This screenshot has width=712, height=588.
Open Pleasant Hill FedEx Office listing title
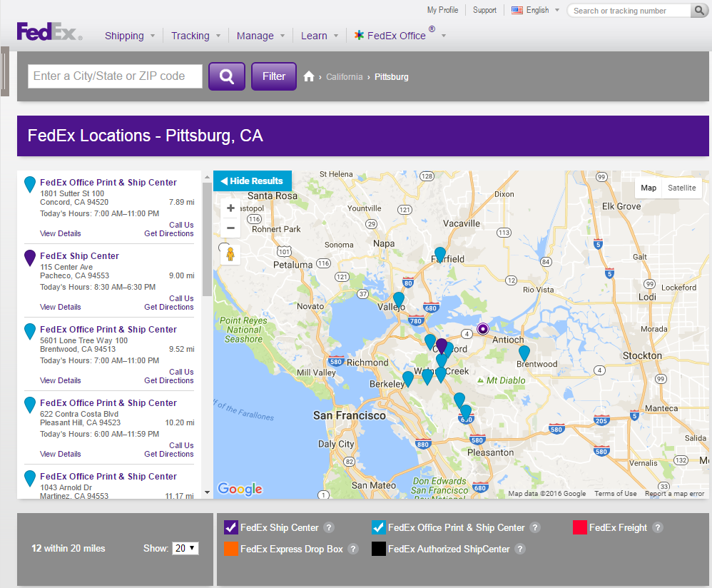[108, 402]
